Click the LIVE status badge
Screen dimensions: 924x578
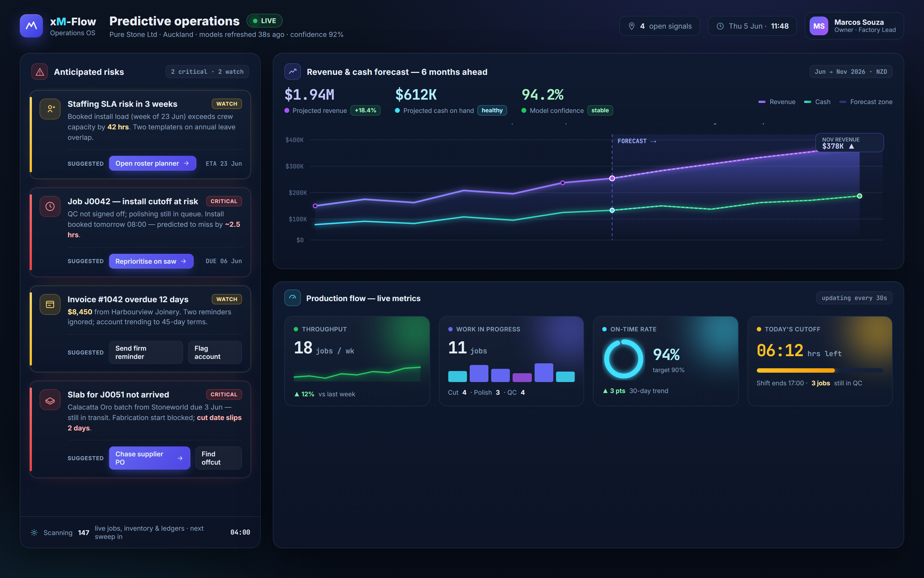click(265, 21)
